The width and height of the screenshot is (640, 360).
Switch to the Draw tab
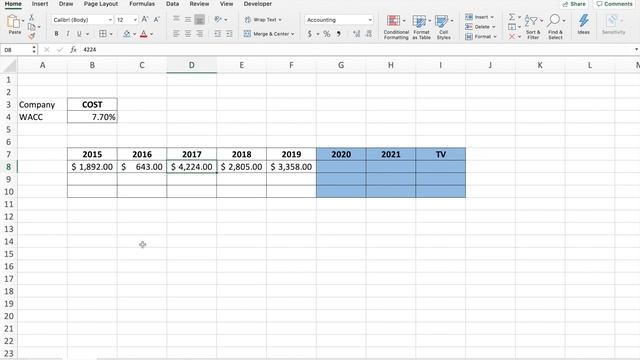(66, 4)
